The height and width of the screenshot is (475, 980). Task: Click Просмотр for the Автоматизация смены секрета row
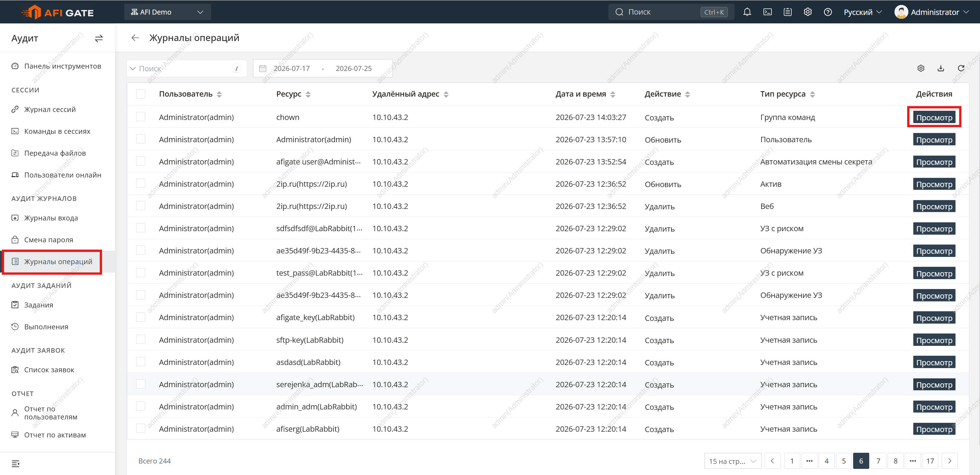click(x=934, y=162)
